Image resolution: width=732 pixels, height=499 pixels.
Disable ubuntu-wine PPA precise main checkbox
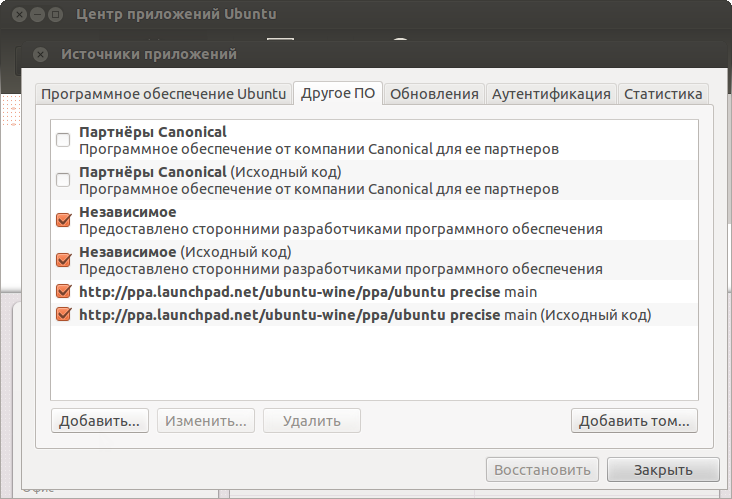[63, 292]
